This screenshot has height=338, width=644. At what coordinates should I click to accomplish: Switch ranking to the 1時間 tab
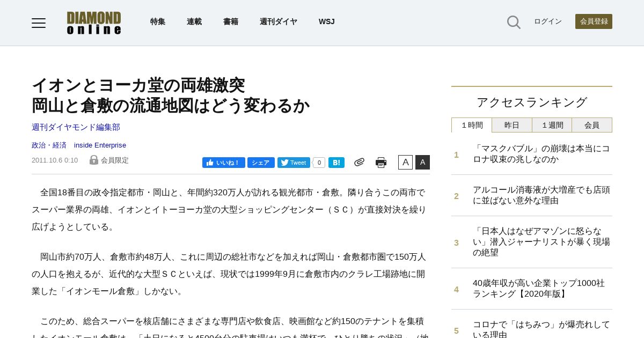tap(472, 125)
